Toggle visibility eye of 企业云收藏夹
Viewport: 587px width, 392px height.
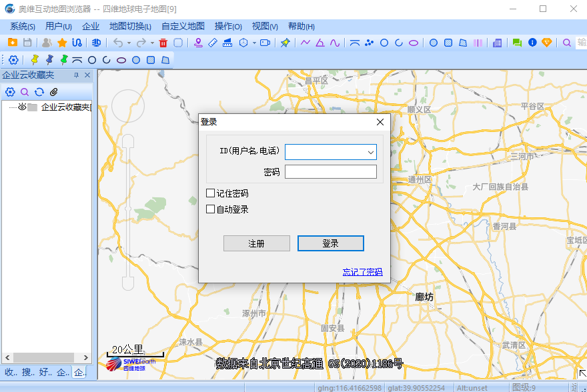pyautogui.click(x=21, y=107)
